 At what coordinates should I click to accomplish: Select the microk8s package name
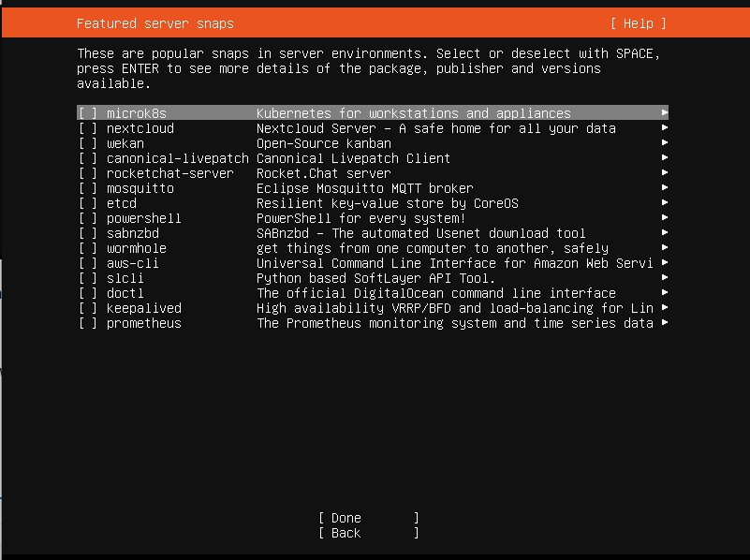(x=137, y=113)
